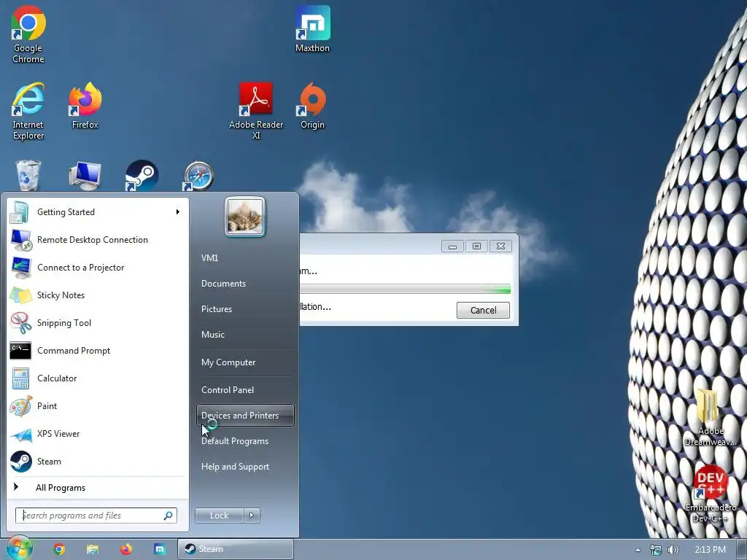Open the Internet Explorer desktop icon

(x=28, y=111)
